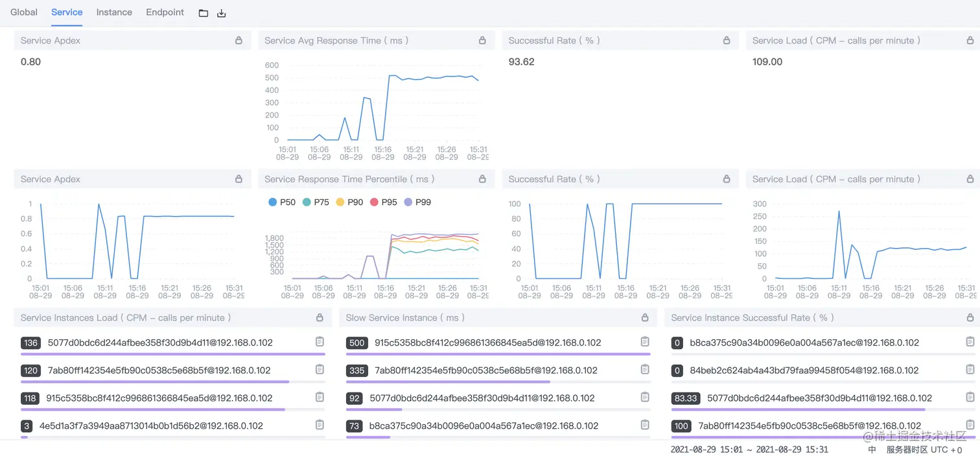The width and height of the screenshot is (980, 456).
Task: Click lock icon on Service Response Time Percentile panel
Action: [482, 179]
